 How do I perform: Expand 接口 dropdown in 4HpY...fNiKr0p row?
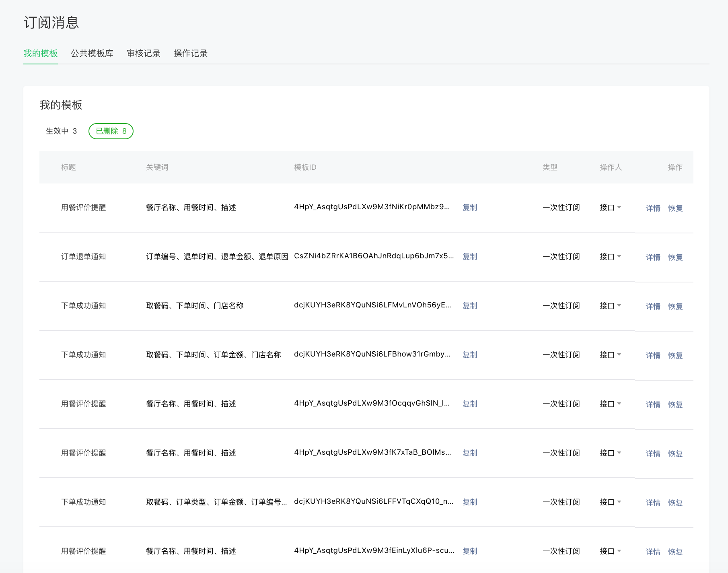[x=611, y=208]
